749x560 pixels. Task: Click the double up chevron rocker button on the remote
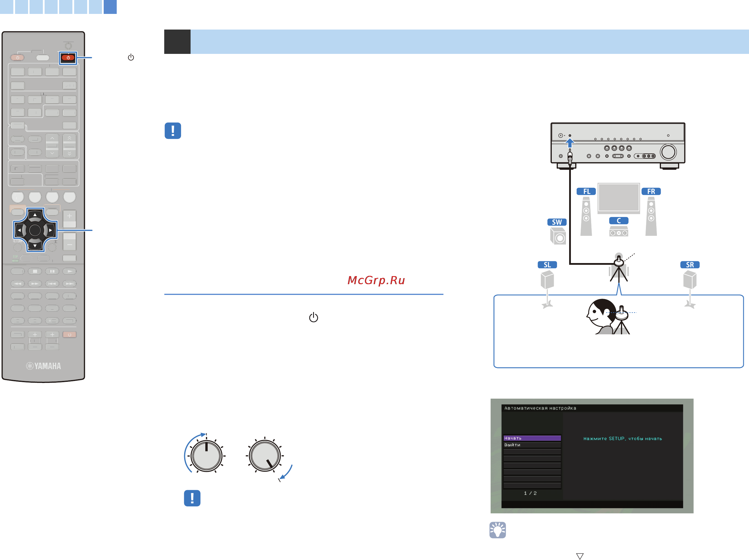(70, 138)
